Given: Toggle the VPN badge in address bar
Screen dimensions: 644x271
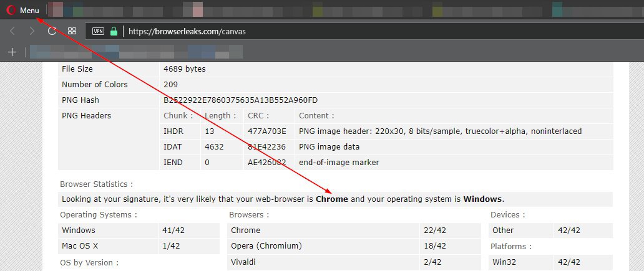Looking at the screenshot, I should pyautogui.click(x=98, y=31).
